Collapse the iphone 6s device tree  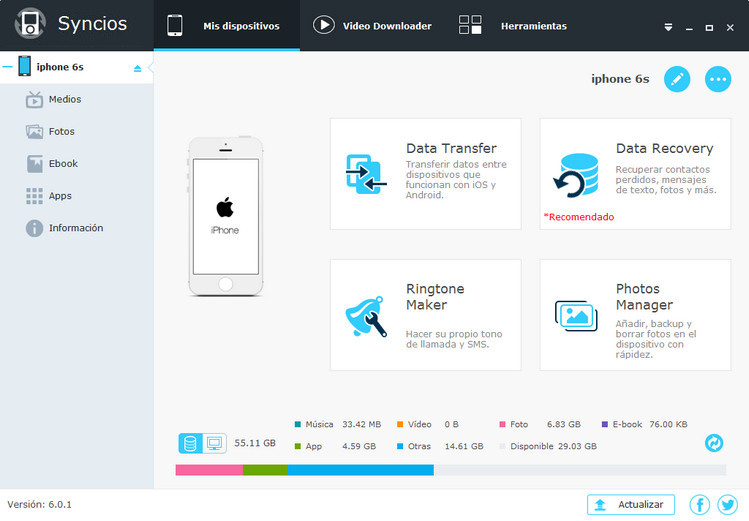click(x=7, y=67)
